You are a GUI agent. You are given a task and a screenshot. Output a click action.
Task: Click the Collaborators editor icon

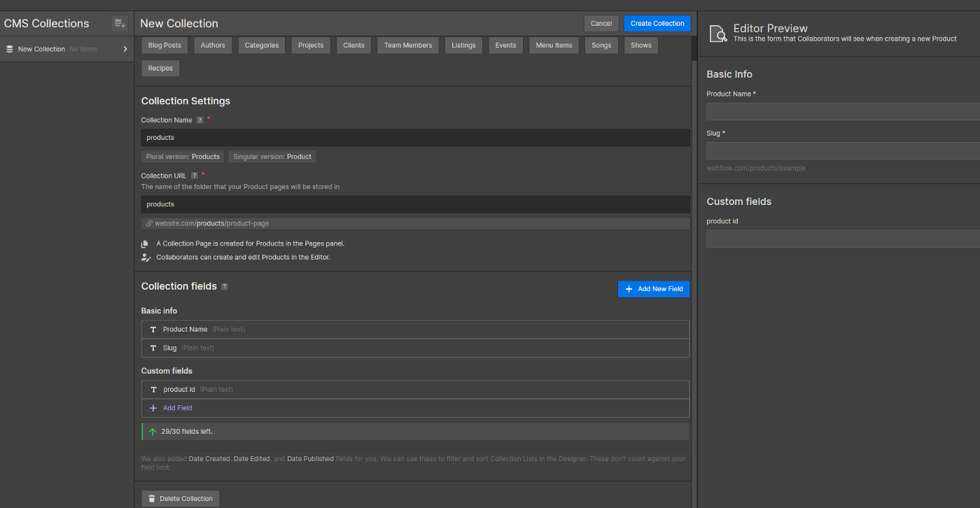(146, 257)
